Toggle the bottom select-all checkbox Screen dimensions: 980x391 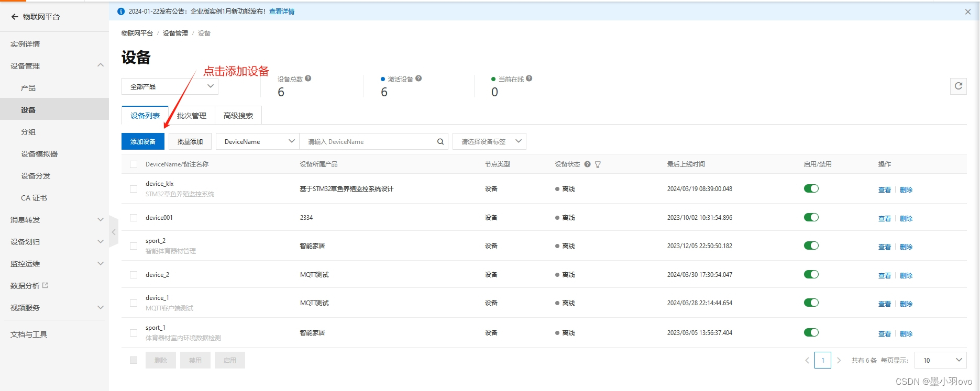point(134,360)
